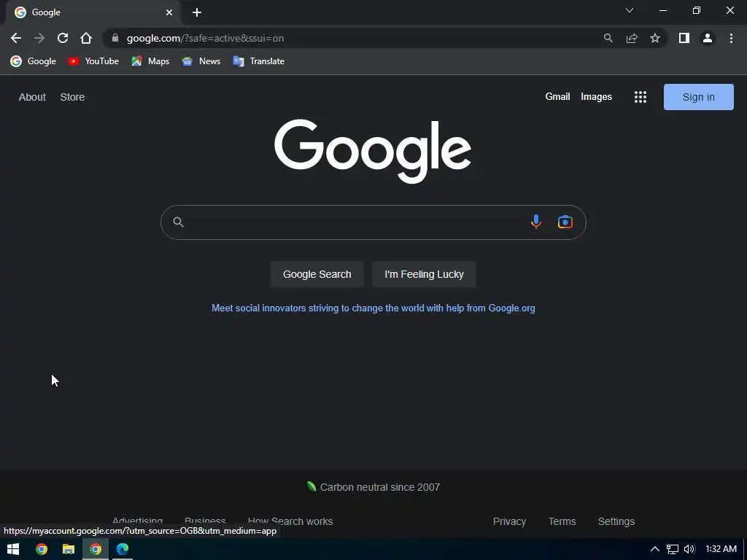Show hidden system tray icons

point(655,549)
